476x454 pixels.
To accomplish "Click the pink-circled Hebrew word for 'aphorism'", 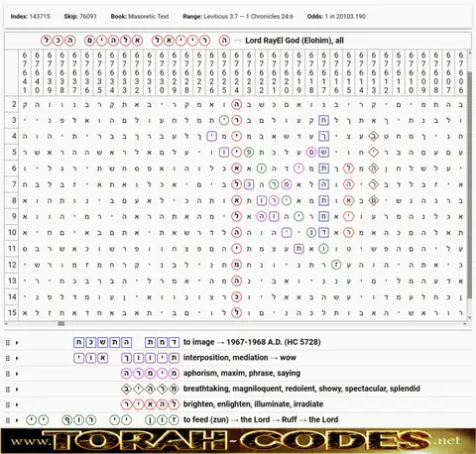I will coord(151,374).
